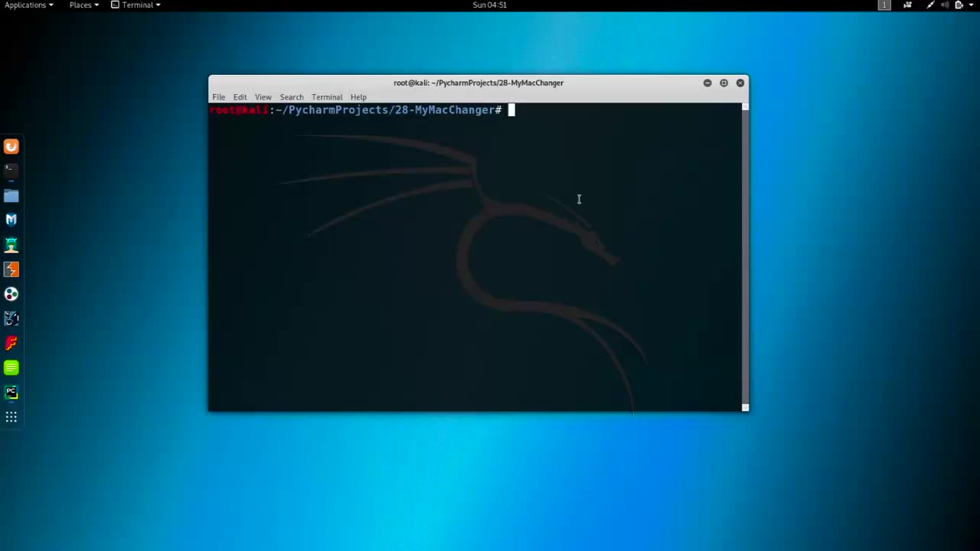The height and width of the screenshot is (551, 980).
Task: Minimize the terminal window
Action: [707, 83]
